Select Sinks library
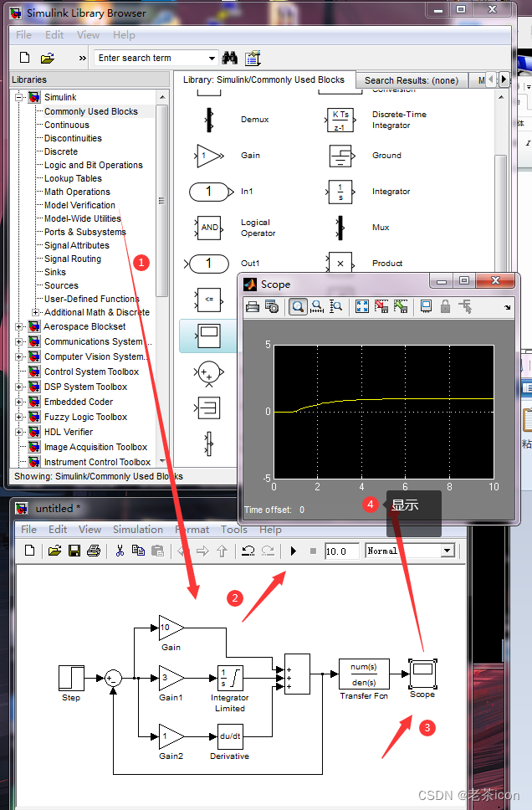The height and width of the screenshot is (810, 532). 54,272
